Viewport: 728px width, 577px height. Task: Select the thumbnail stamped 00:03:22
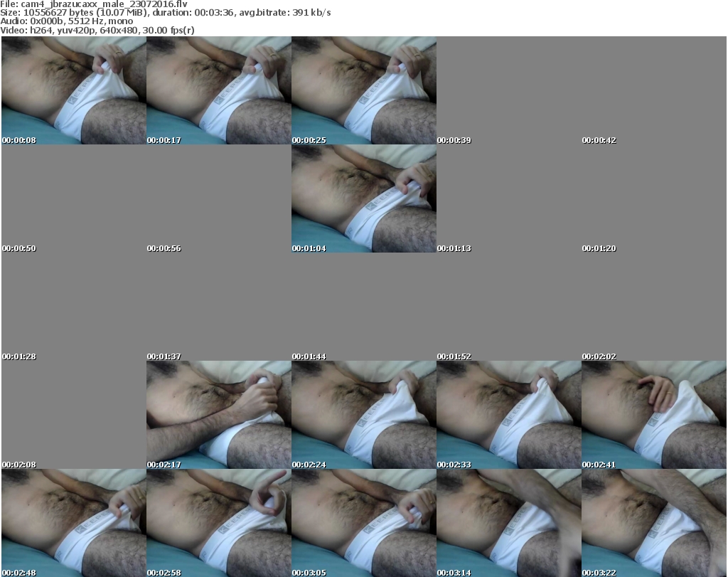[x=654, y=523]
